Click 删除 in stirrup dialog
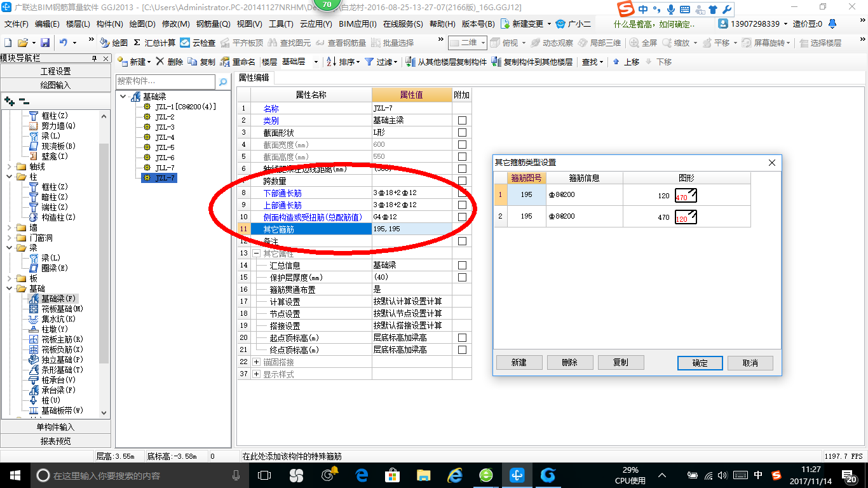The image size is (868, 488). tap(570, 362)
